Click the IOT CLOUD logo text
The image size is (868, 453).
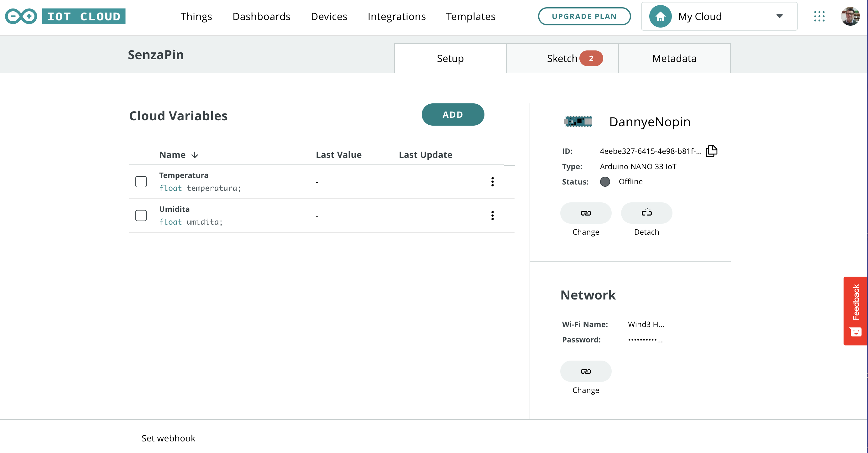point(84,16)
